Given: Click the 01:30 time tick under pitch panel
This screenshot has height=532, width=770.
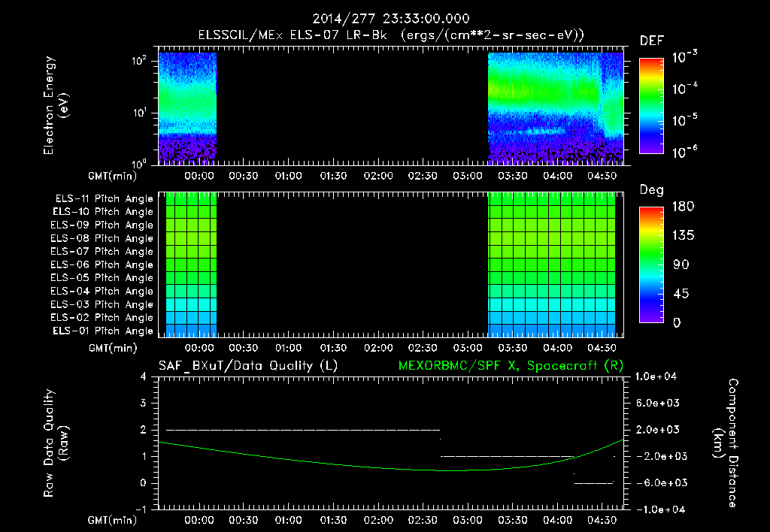Looking at the screenshot, I should click(333, 348).
